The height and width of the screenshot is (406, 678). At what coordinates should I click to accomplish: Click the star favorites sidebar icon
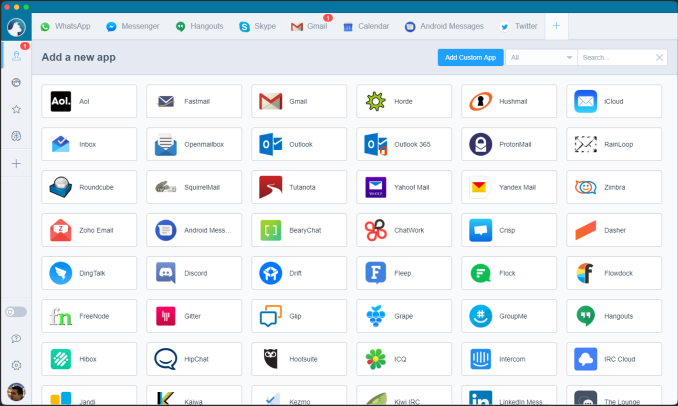pyautogui.click(x=16, y=109)
